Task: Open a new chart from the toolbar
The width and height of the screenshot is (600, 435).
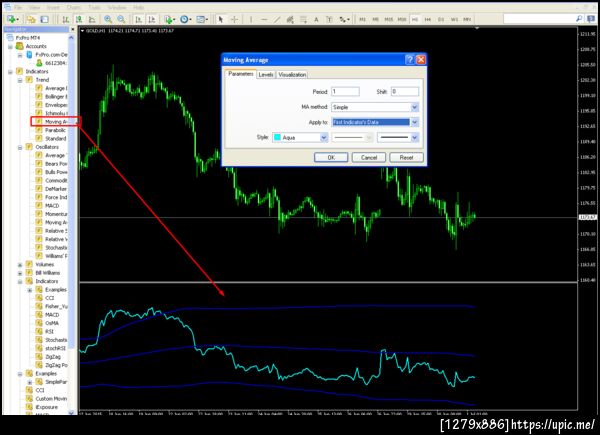Action: 12,19
